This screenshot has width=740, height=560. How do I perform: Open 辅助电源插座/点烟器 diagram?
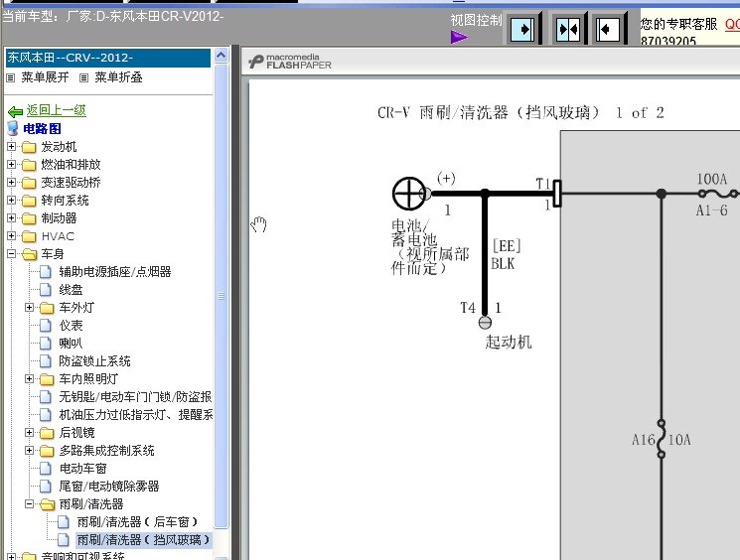114,272
